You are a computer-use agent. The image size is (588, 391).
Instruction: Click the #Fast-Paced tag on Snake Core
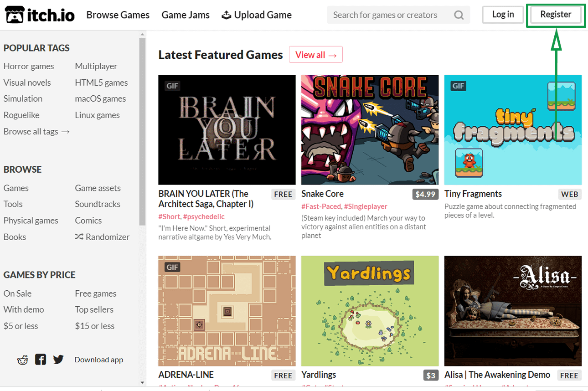pos(321,207)
